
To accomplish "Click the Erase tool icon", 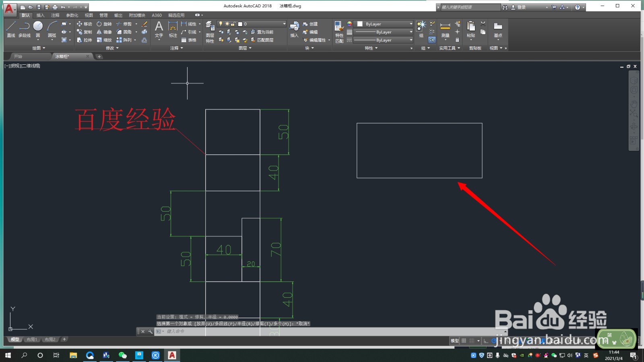I will pyautogui.click(x=144, y=24).
